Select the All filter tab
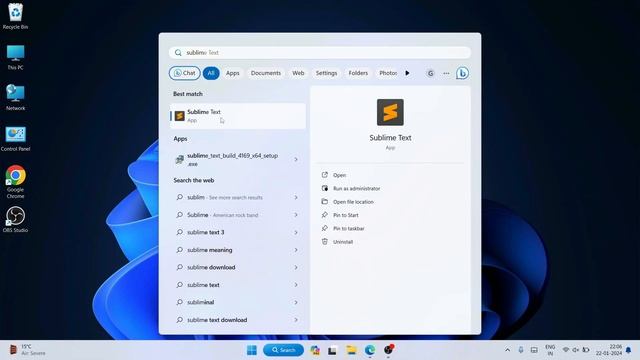Viewport: 640px width, 360px height. [x=211, y=73]
